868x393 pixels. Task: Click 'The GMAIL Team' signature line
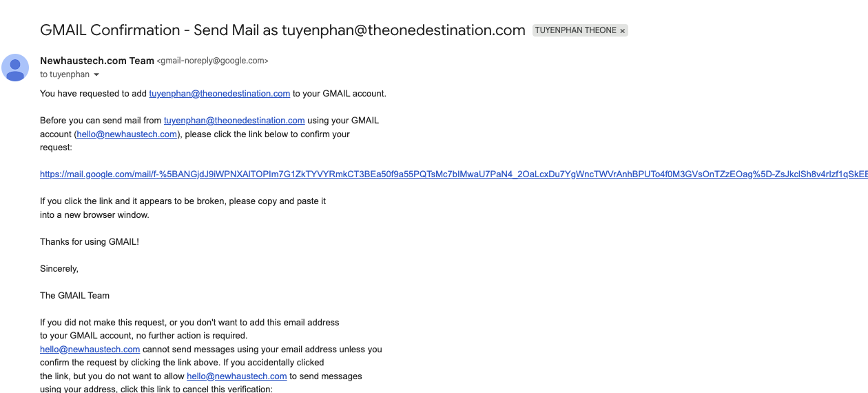pyautogui.click(x=74, y=295)
